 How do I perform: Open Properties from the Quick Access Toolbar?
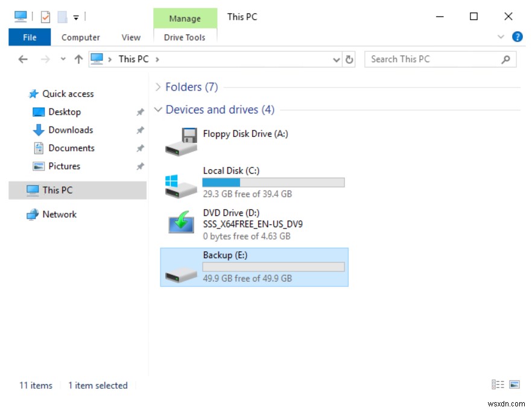click(x=45, y=16)
